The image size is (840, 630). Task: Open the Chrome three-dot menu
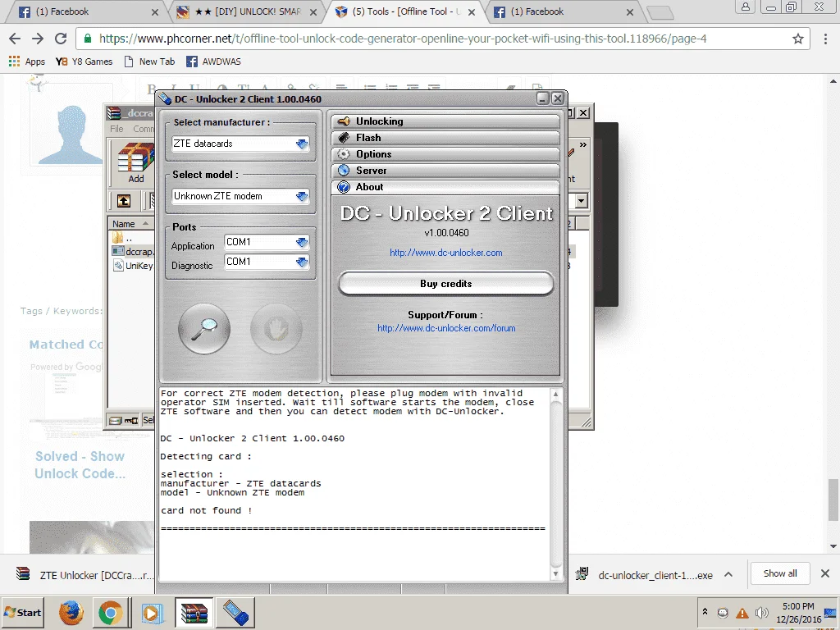(825, 39)
